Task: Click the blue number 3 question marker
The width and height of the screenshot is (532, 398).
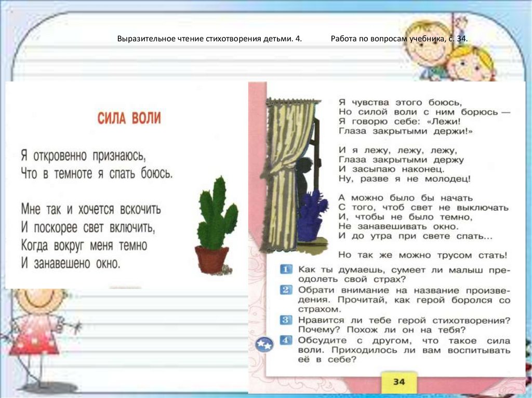Action: tap(286, 320)
